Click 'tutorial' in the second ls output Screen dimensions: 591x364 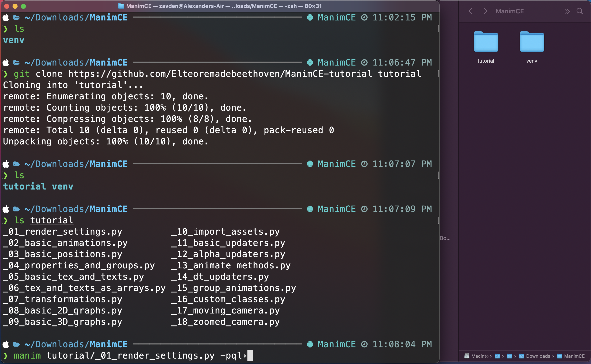click(x=24, y=186)
